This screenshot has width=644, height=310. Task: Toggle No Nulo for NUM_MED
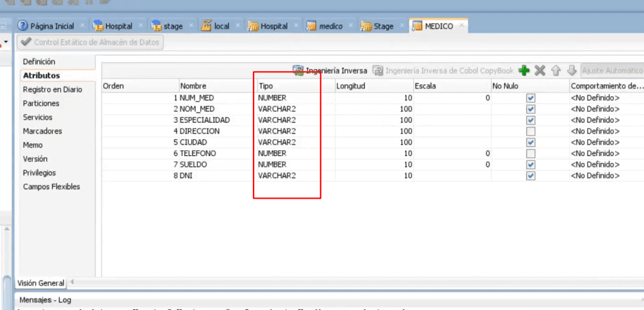click(x=531, y=98)
